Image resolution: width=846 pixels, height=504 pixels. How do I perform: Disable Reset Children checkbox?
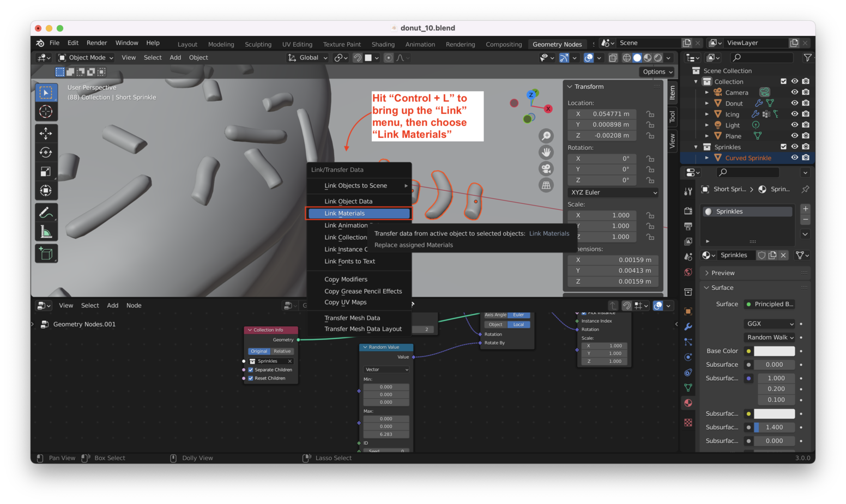click(251, 378)
